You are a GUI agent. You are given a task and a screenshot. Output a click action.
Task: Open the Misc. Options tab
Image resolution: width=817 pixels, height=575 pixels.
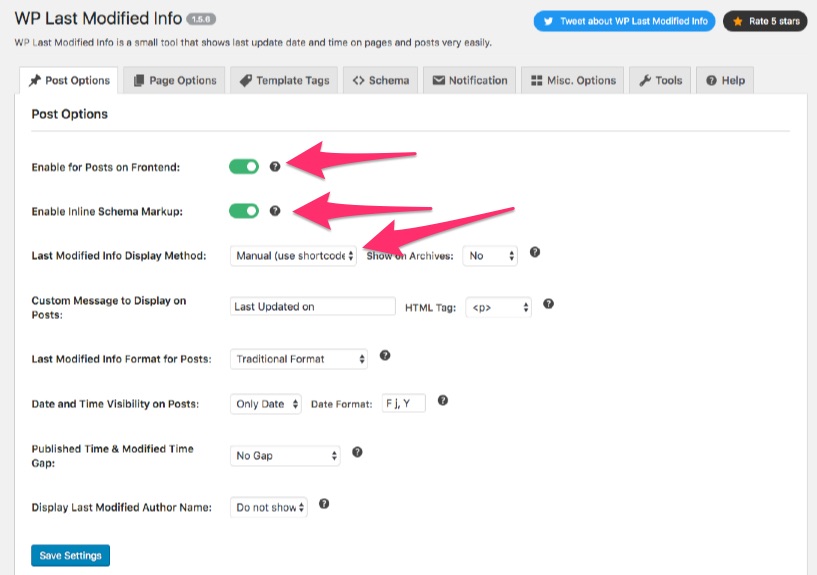(573, 80)
